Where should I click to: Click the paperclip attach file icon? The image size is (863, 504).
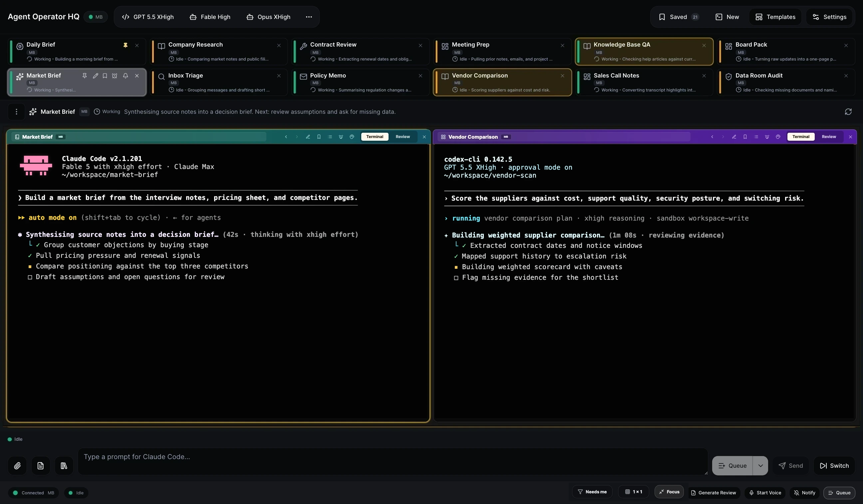pos(17,466)
